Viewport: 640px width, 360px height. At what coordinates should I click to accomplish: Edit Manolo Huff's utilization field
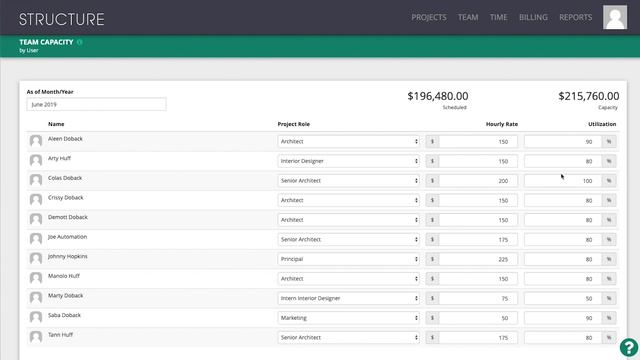click(x=563, y=279)
